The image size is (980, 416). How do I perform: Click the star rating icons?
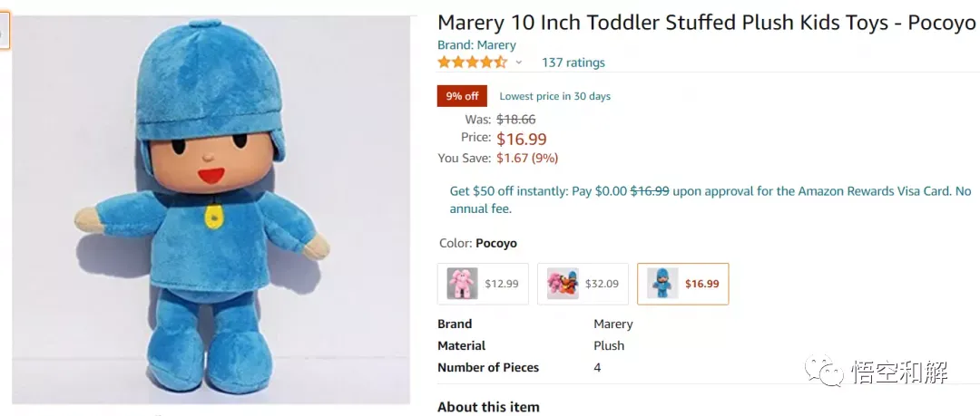point(472,63)
